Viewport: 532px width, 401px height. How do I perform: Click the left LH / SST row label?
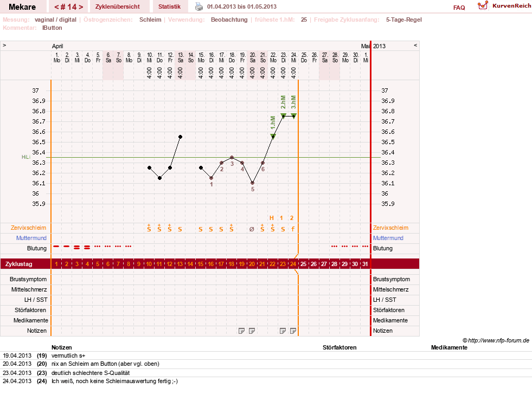(36, 300)
